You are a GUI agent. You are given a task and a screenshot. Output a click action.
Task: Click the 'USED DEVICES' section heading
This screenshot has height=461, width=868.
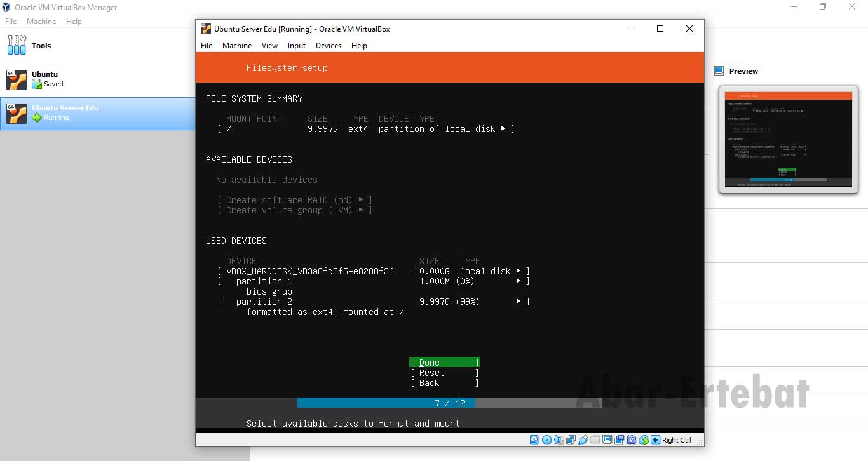click(236, 241)
